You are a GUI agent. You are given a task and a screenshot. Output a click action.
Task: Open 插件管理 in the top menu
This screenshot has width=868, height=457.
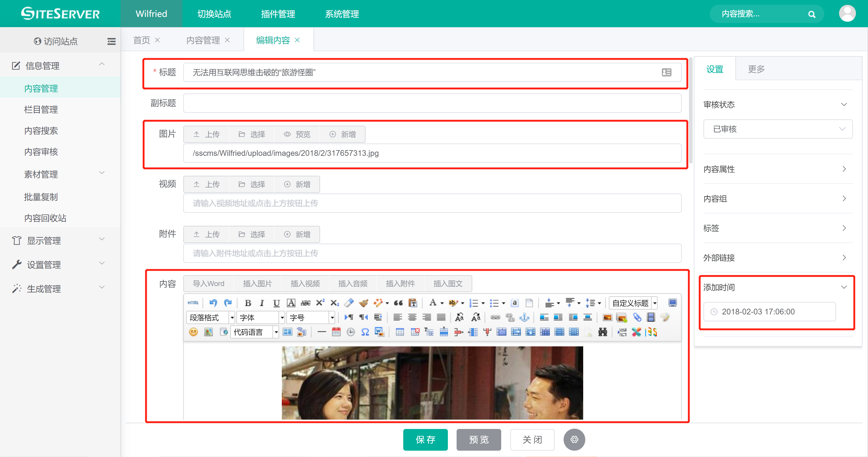(x=278, y=14)
